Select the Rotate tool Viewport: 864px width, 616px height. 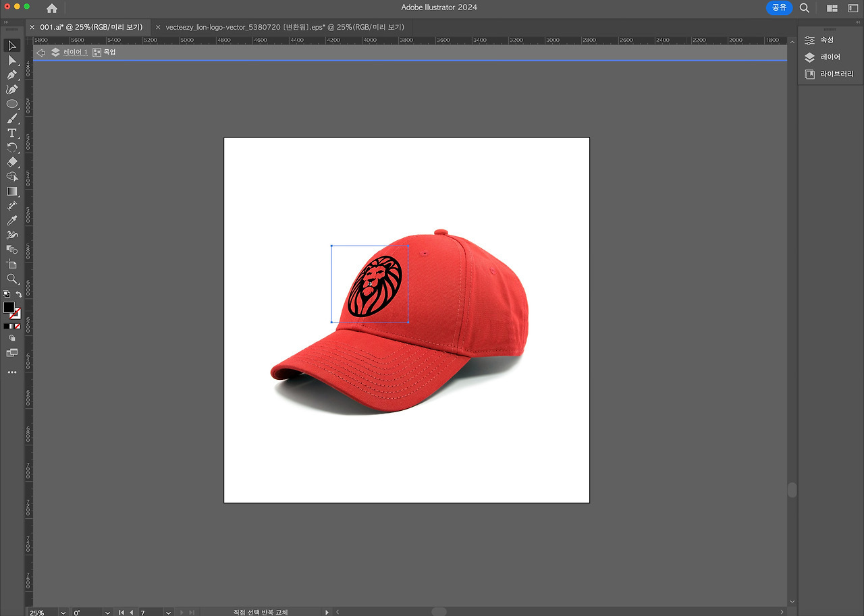pyautogui.click(x=11, y=148)
